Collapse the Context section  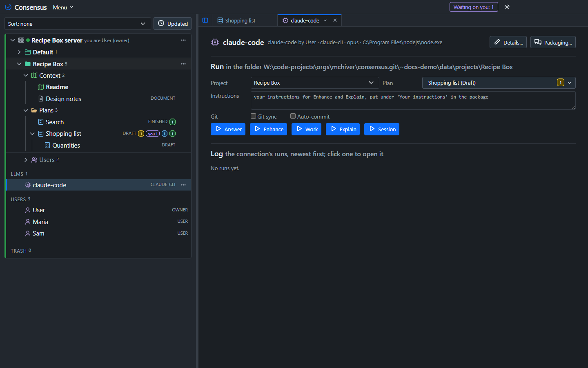(26, 75)
